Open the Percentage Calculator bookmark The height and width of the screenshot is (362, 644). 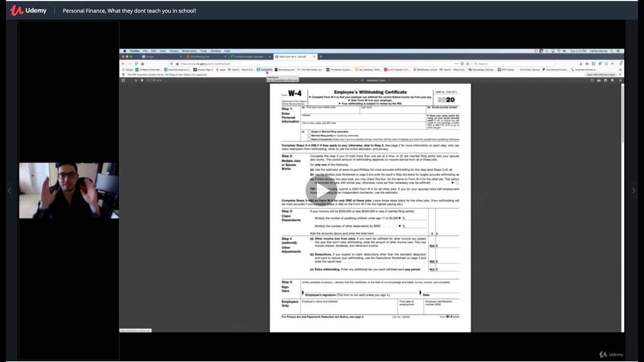pyautogui.click(x=481, y=70)
